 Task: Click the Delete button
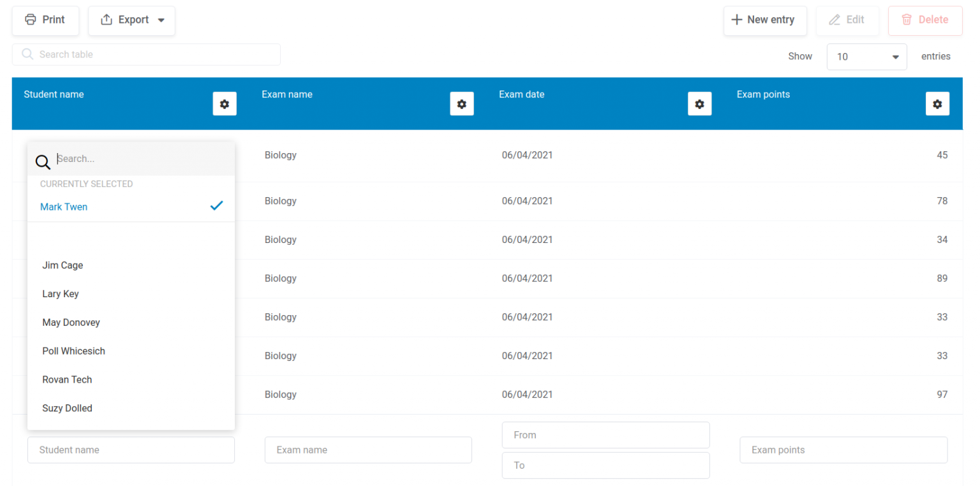click(924, 20)
